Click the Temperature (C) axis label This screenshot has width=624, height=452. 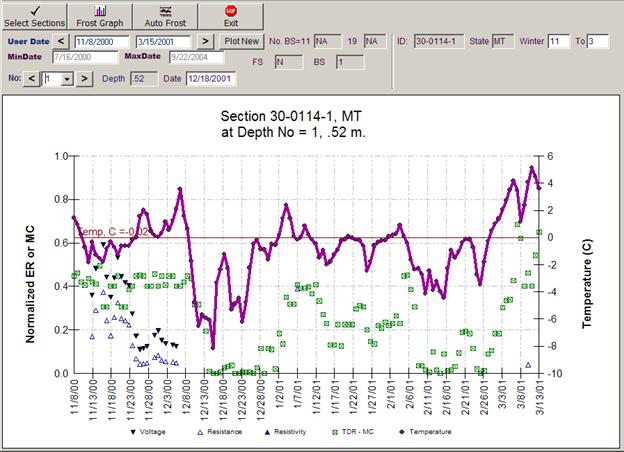(x=587, y=284)
